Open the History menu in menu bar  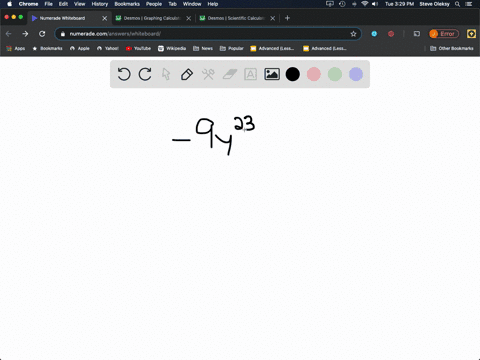pyautogui.click(x=100, y=4)
